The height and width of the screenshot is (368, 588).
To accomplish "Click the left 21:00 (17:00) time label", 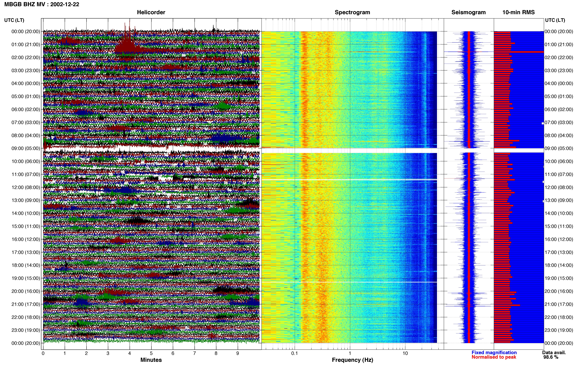I will click(26, 304).
